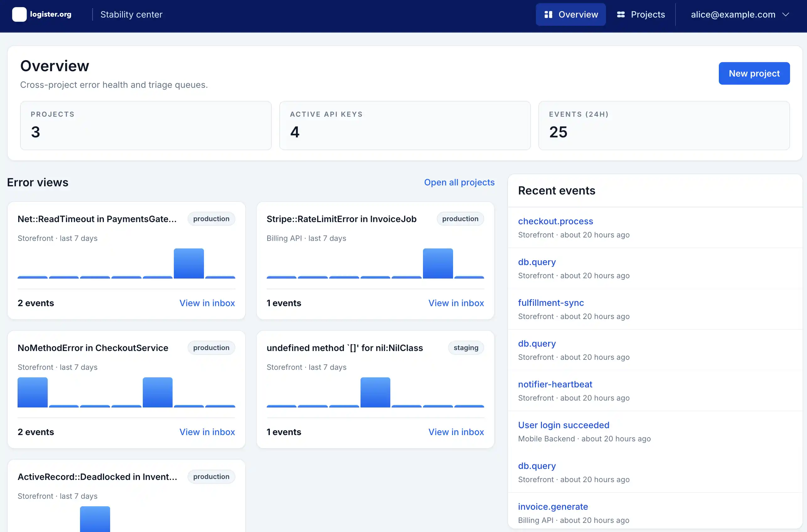Open the fulfillment-sync recent event
The height and width of the screenshot is (532, 807).
tap(550, 303)
